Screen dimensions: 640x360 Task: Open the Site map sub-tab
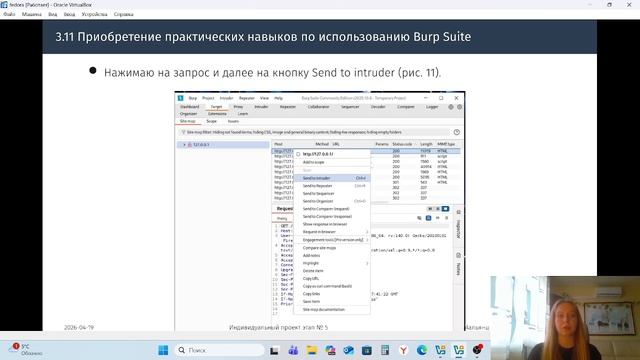coord(188,121)
